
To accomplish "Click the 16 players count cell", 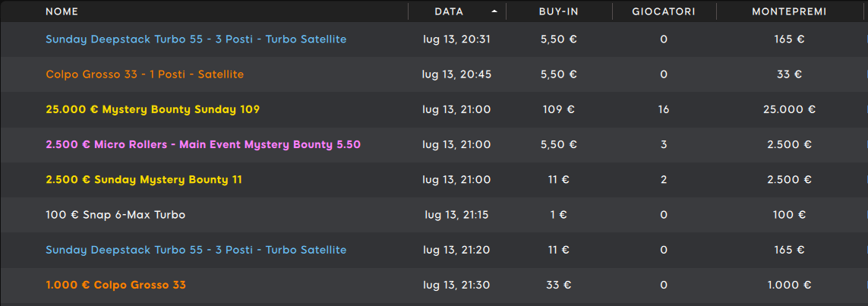I will pyautogui.click(x=664, y=109).
